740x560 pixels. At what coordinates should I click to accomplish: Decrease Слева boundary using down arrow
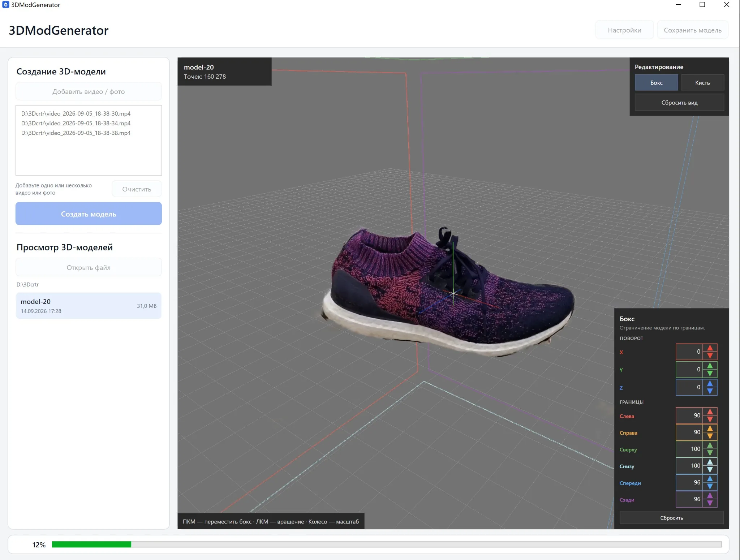point(710,419)
